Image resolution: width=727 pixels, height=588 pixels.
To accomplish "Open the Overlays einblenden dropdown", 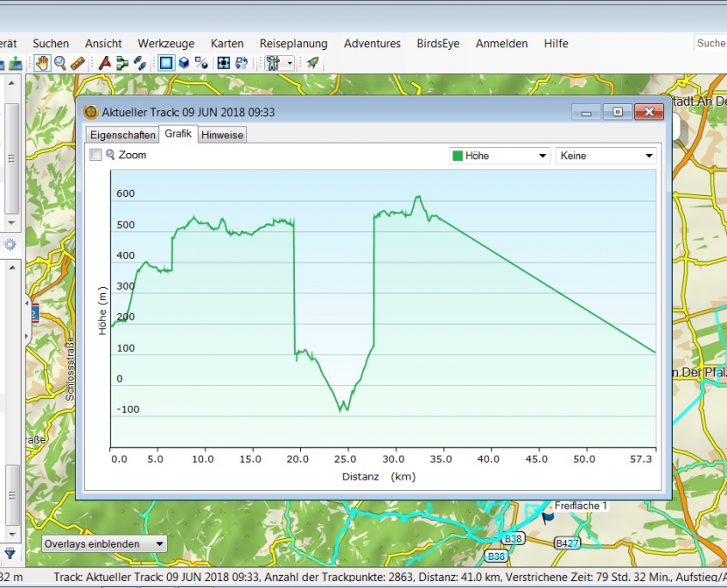I will (x=104, y=544).
